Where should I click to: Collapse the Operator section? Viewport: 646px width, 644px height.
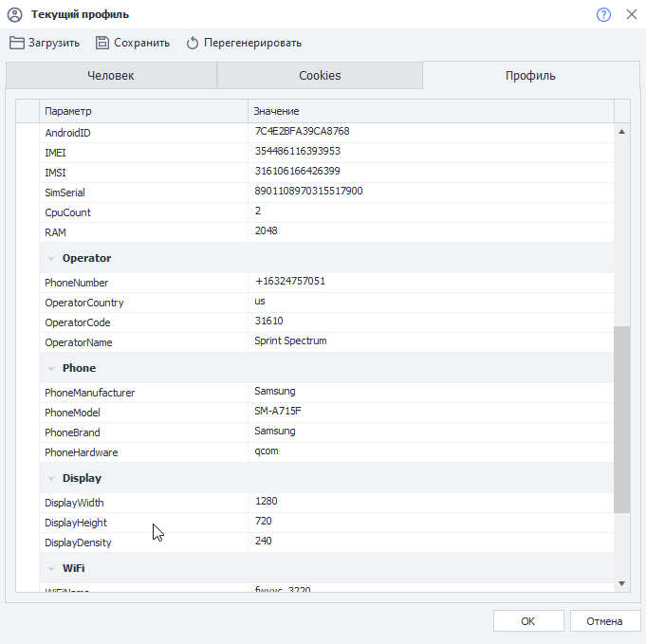click(50, 258)
